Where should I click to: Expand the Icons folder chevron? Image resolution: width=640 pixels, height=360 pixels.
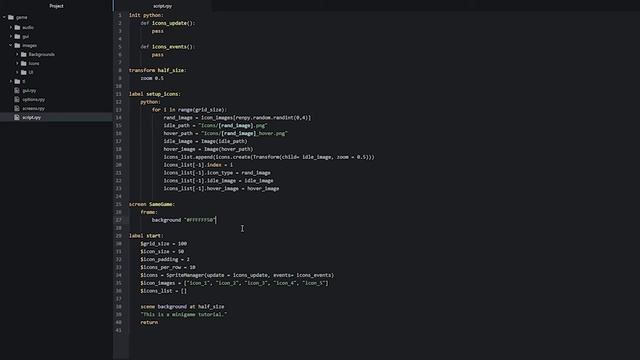(18, 63)
